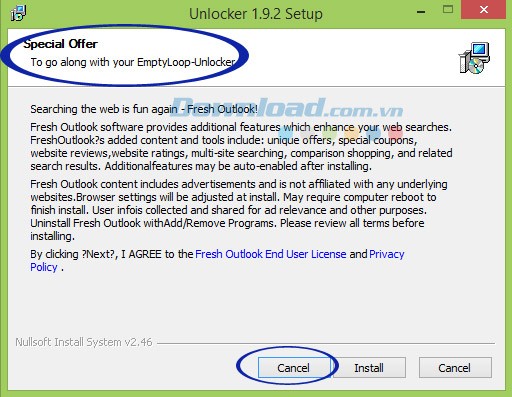Click the Download.com.vn watermark logo

[287, 107]
